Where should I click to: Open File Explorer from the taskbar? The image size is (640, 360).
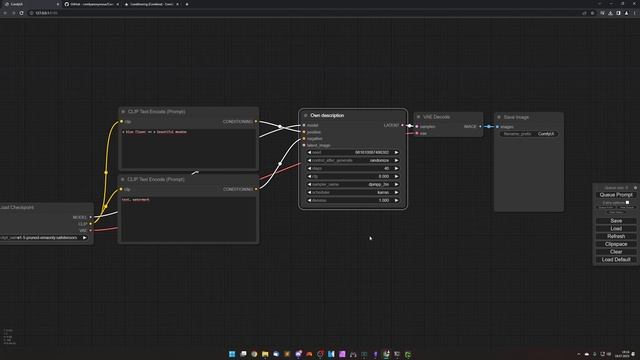(265, 354)
